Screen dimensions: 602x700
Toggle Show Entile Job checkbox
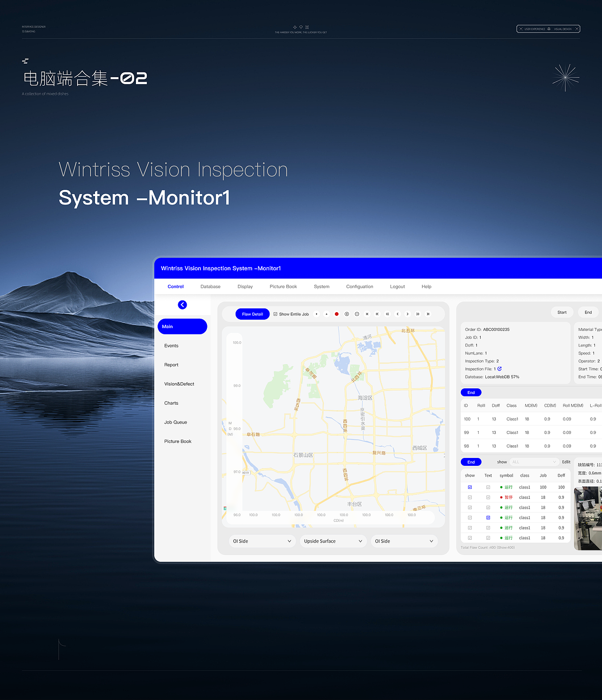pos(275,314)
